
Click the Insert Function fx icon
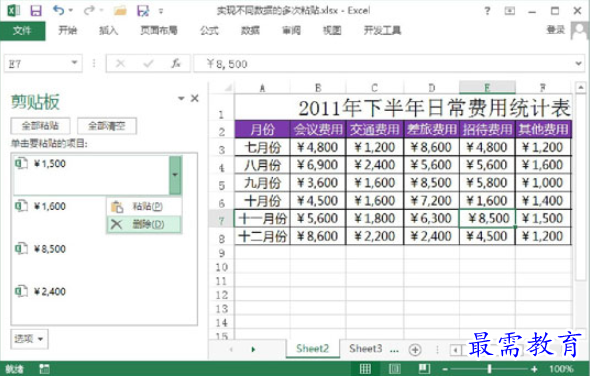(x=176, y=64)
